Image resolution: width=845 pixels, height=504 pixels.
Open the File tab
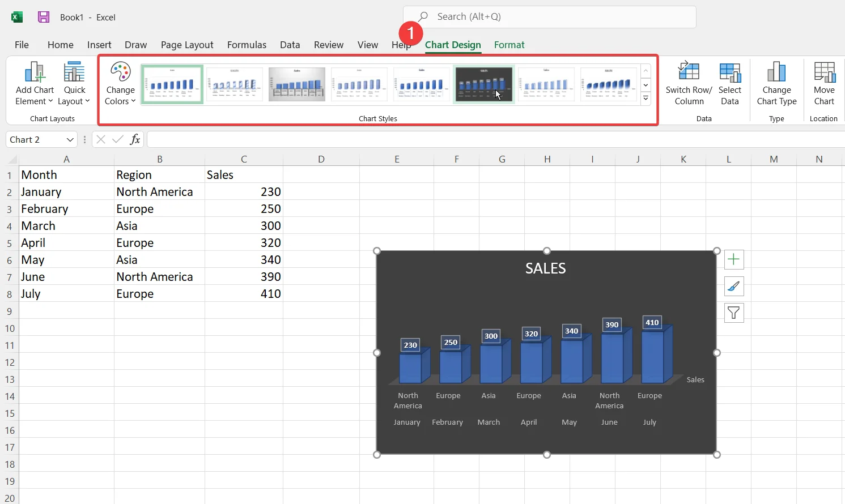(22, 45)
